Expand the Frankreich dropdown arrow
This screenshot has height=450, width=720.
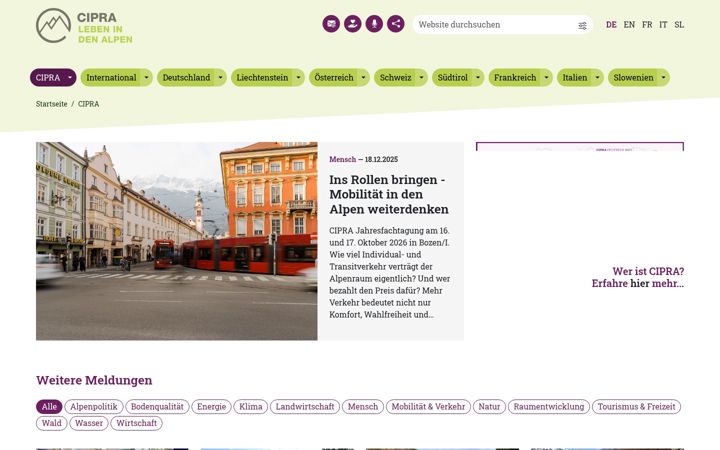click(546, 78)
